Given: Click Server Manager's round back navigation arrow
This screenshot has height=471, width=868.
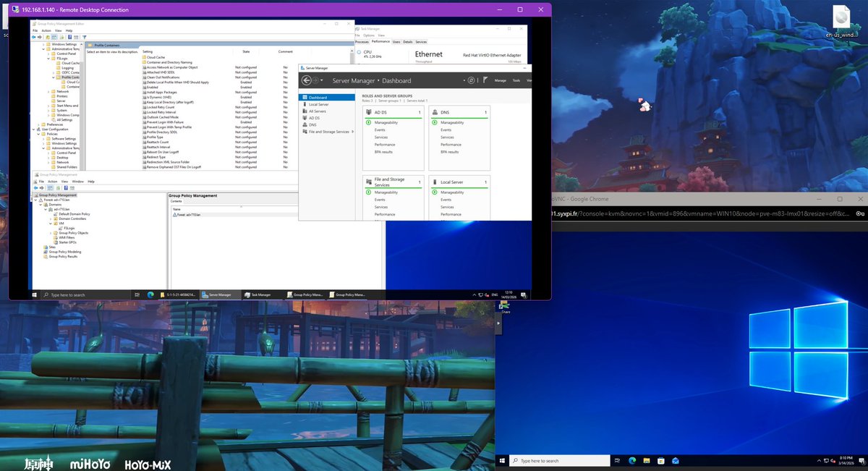Looking at the screenshot, I should tap(307, 80).
